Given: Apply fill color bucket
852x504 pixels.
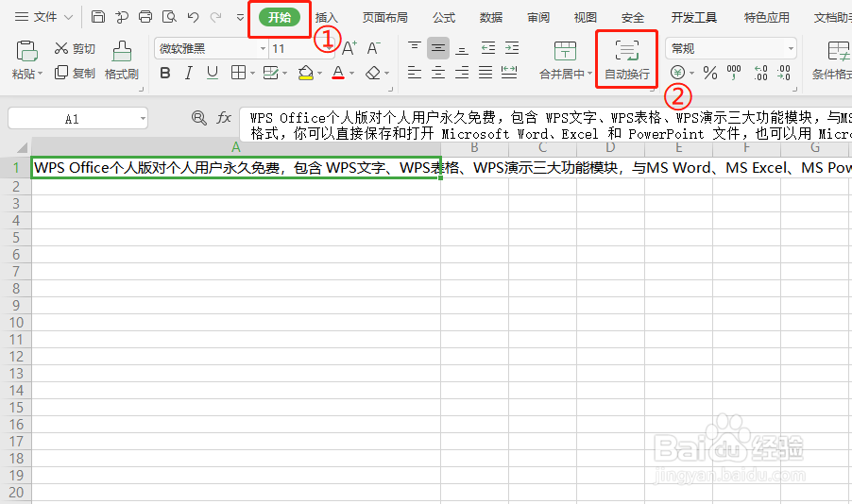Looking at the screenshot, I should [x=306, y=73].
